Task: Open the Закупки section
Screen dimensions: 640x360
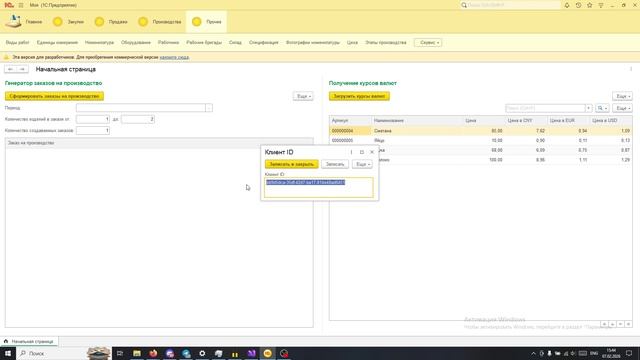Action: (68, 22)
